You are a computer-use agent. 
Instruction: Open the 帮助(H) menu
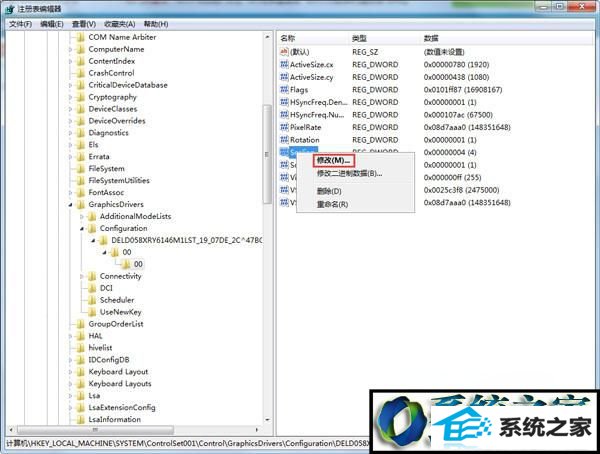[156, 24]
